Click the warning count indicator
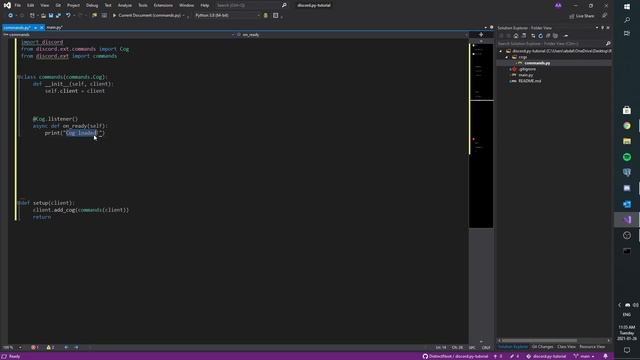The image size is (640, 360). (50, 348)
